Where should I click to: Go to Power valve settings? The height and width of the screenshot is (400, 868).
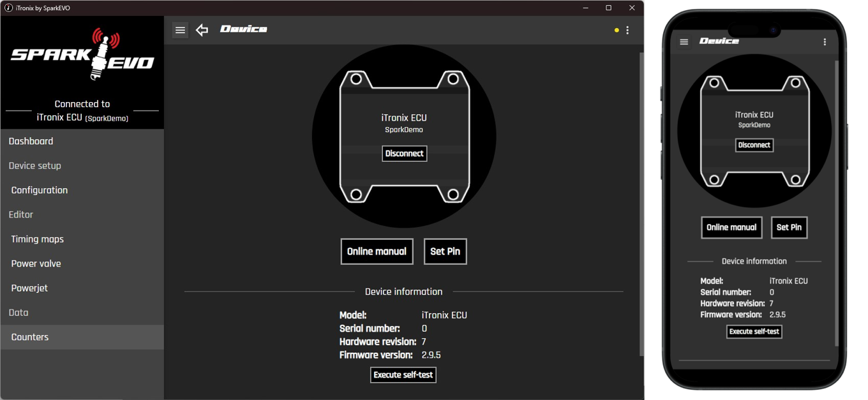pos(36,263)
